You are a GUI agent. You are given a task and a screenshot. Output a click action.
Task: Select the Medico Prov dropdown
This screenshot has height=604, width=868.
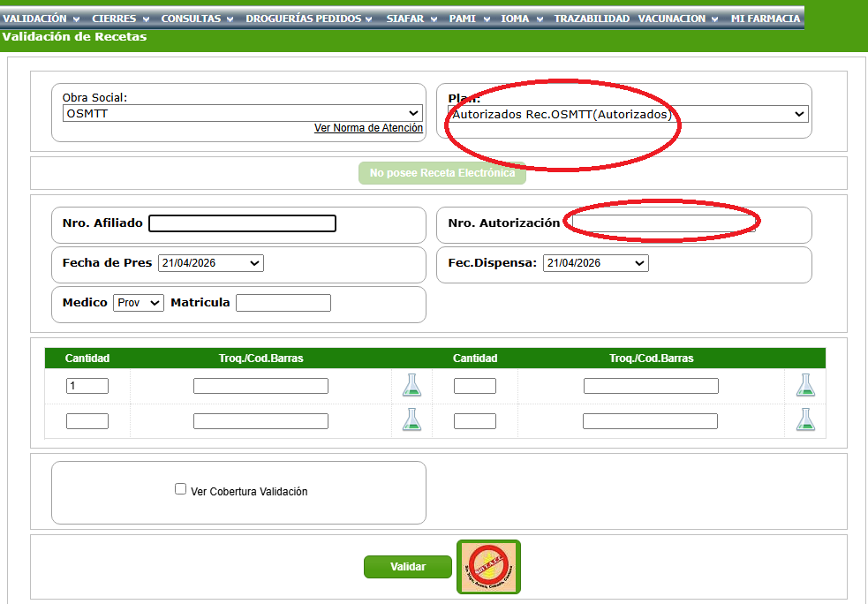[139, 303]
